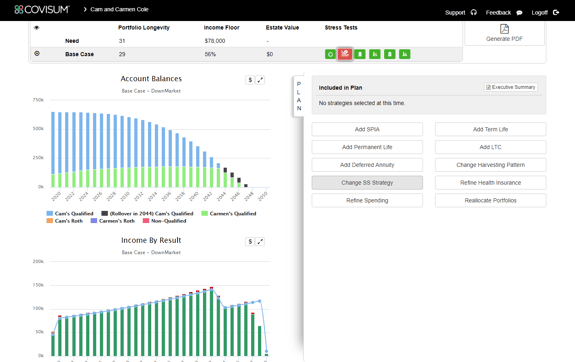Toggle Cam's Qualified legend swatch
Viewport: 575px width, 362px height.
50,213
